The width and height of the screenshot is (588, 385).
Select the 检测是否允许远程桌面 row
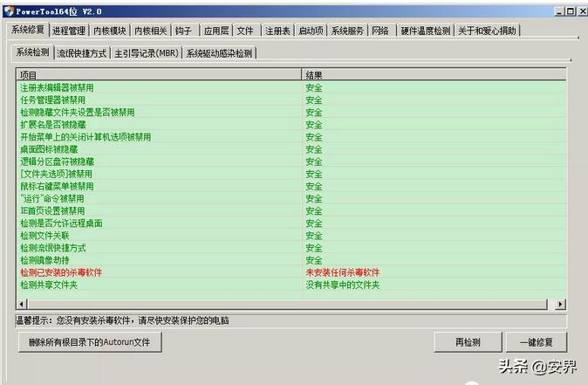(291, 223)
